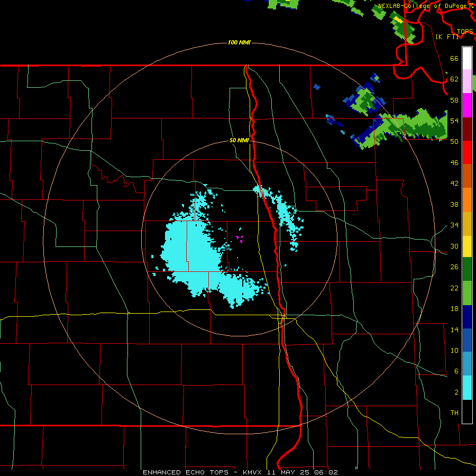Click the navy blue legend swatch
Image resolution: width=476 pixels, height=476 pixels.
467,317
